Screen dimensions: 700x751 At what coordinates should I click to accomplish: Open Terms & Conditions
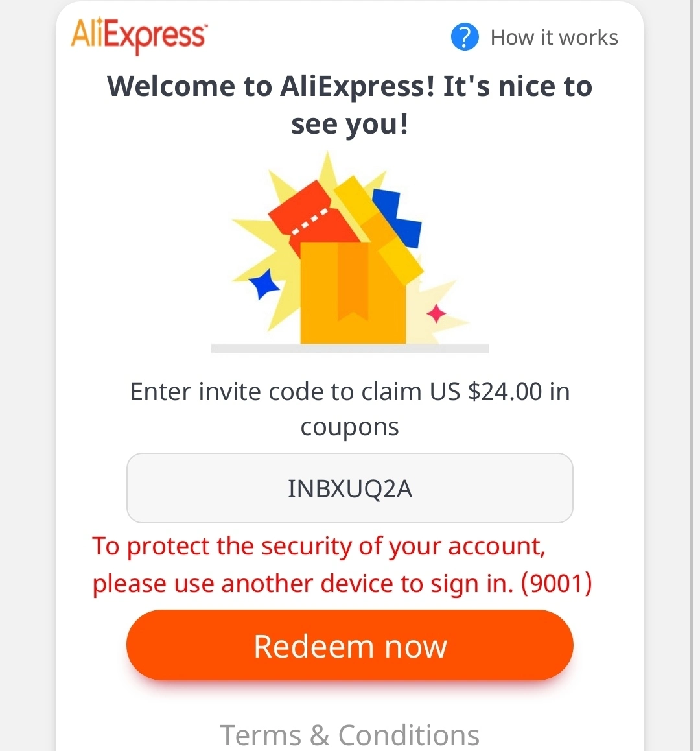349,735
